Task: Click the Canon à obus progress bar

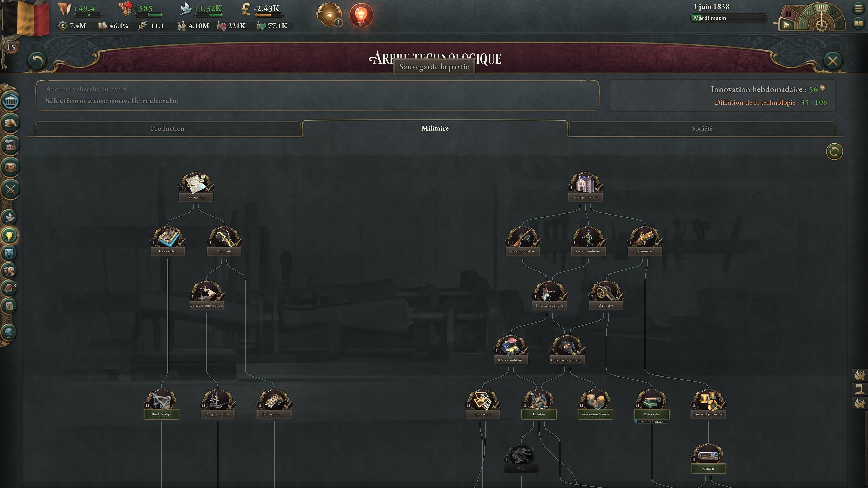Action: [651, 421]
